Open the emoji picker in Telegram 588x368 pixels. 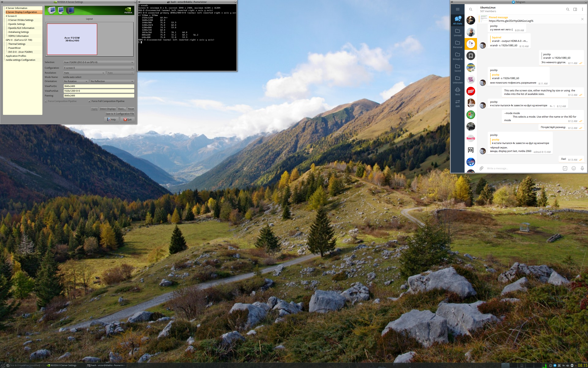(x=573, y=168)
